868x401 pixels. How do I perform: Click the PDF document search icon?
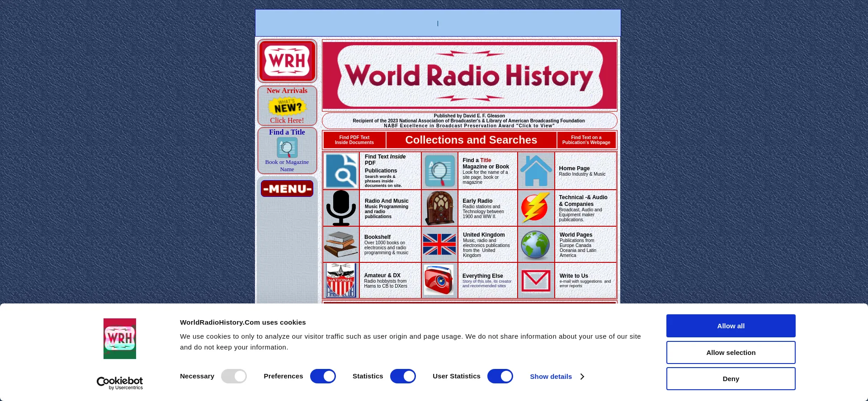point(341,171)
